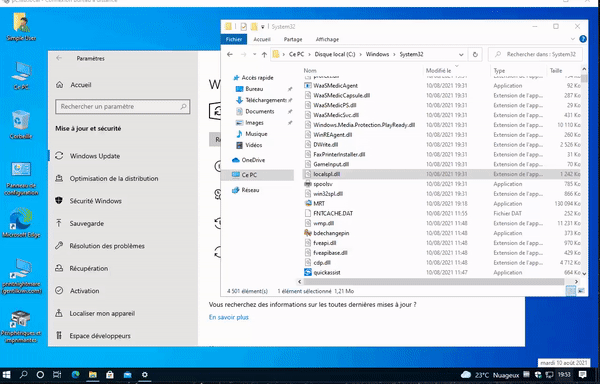This screenshot has width=600, height=384.
Task: Open Task View on taskbar
Action: tap(57, 375)
